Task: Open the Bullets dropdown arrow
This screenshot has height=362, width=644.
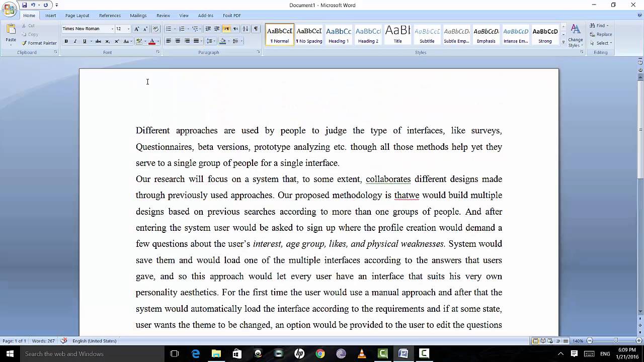Action: [x=175, y=29]
